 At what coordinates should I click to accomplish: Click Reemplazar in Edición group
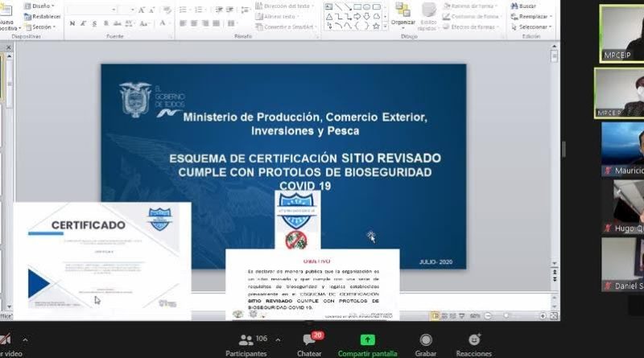coord(531,16)
